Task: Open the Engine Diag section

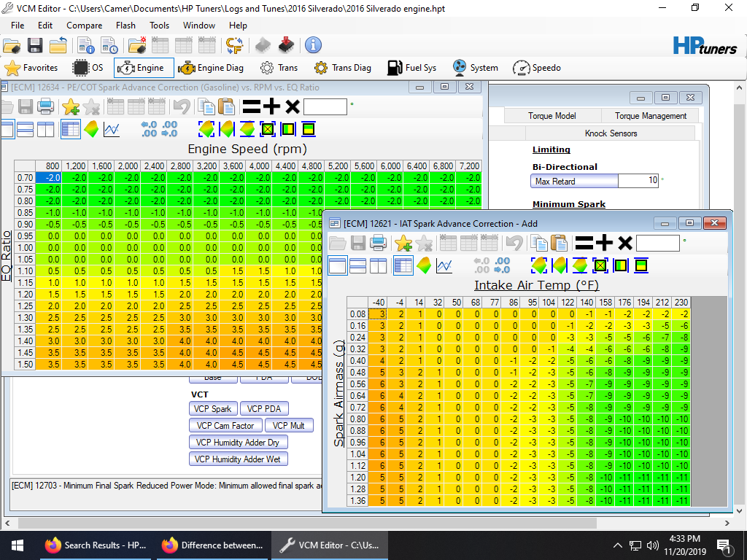Action: pyautogui.click(x=211, y=68)
